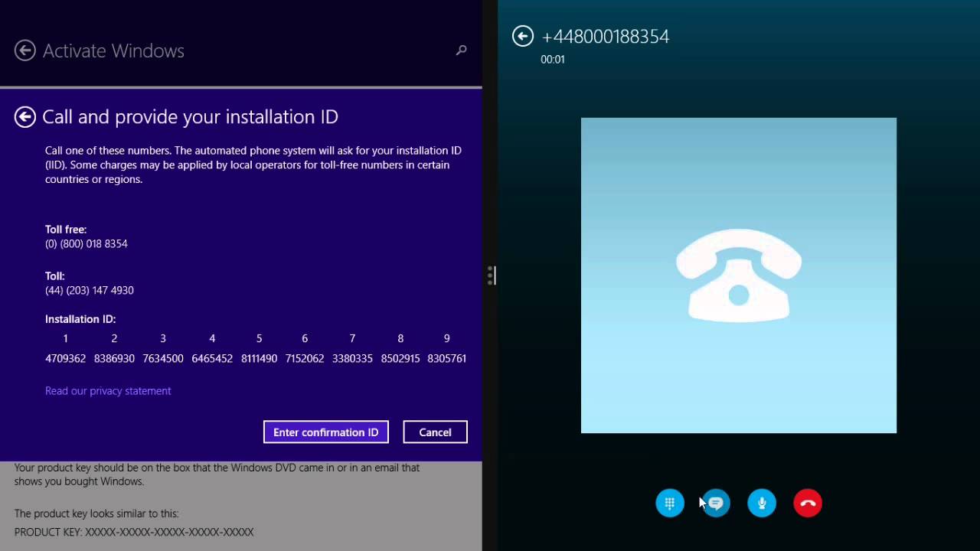Click the Installation ID: label
Screen dimensions: 980x551
(80, 319)
